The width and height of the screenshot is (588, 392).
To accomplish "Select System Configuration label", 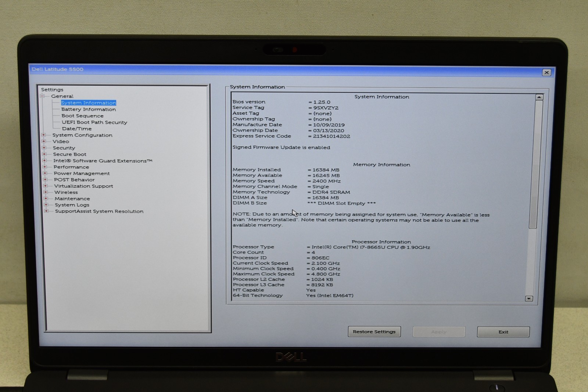I will (x=82, y=135).
